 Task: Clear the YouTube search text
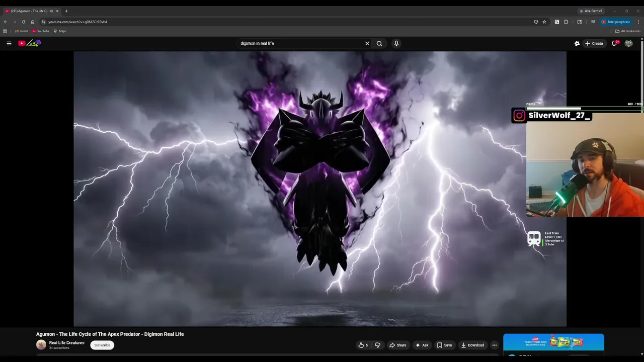point(367,43)
